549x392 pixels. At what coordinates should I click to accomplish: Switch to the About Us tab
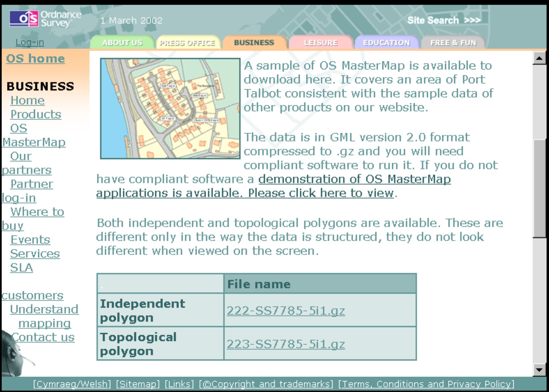pyautogui.click(x=122, y=43)
